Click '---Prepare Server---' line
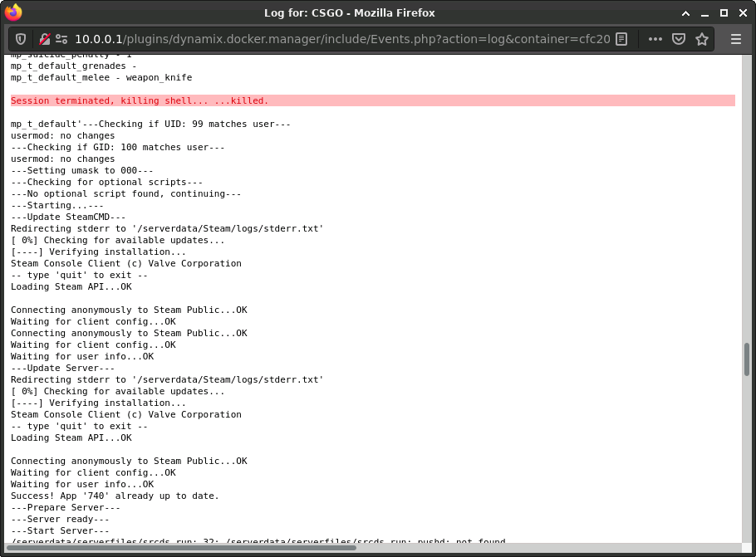756x557 pixels. pos(65,507)
